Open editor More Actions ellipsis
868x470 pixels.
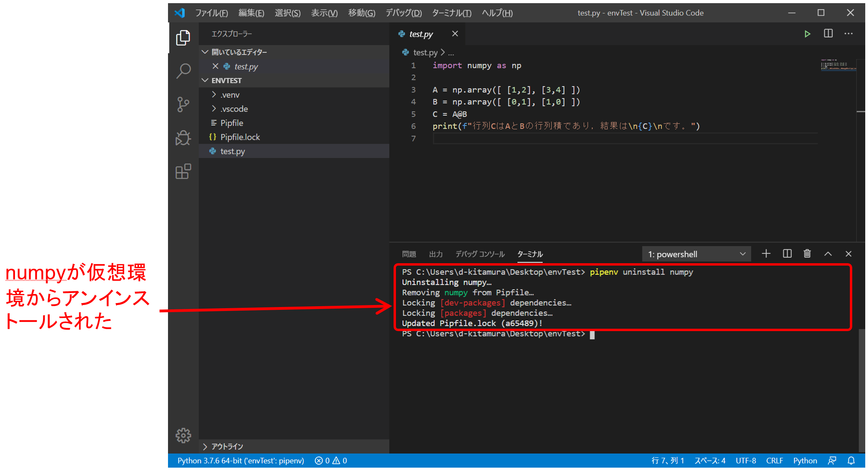[x=849, y=34]
